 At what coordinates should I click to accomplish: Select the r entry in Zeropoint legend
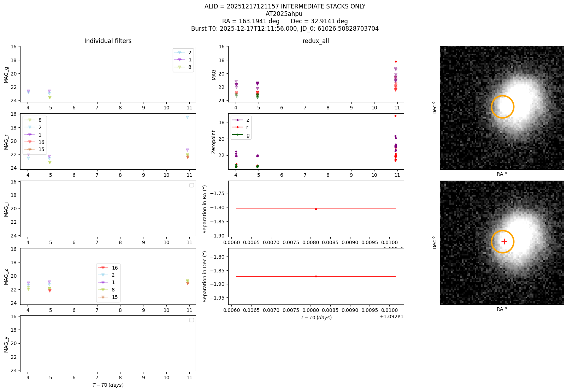pyautogui.click(x=241, y=127)
